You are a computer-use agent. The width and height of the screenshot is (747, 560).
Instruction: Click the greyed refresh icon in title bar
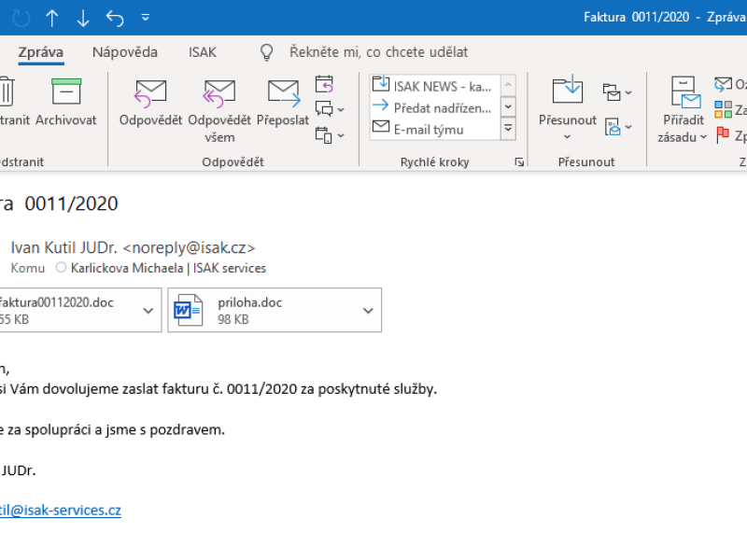pyautogui.click(x=21, y=18)
